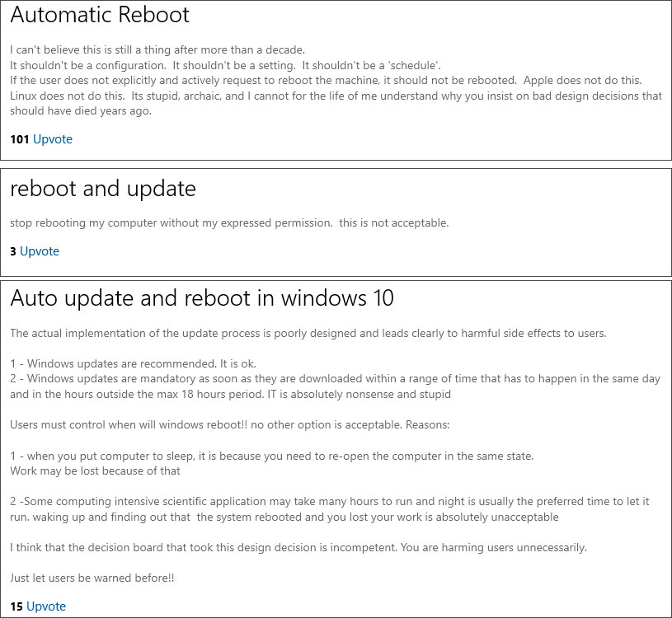Upvote the 'Auto update and reboot in windows 10' post
672x618 pixels.
click(x=45, y=606)
